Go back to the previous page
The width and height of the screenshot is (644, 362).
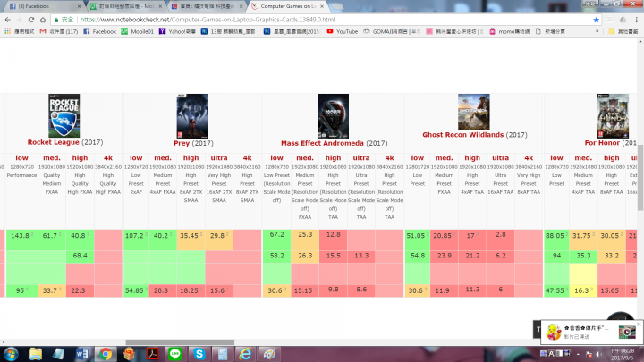click(x=7, y=20)
